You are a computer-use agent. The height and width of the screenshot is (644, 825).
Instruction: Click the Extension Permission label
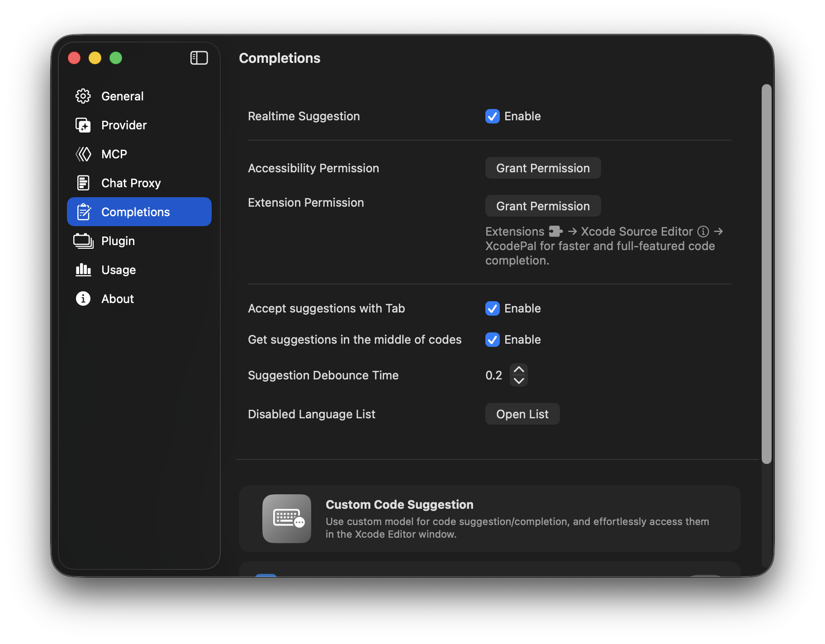[x=306, y=203]
